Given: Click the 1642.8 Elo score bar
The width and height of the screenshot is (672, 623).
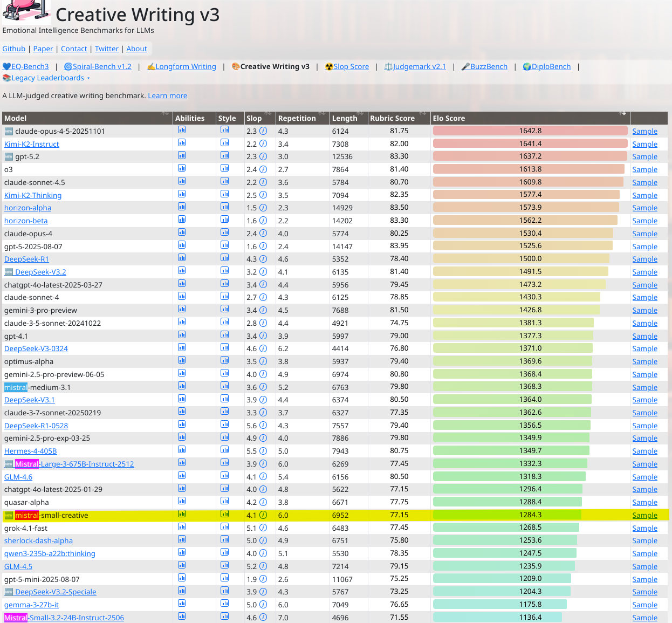Looking at the screenshot, I should tap(530, 131).
